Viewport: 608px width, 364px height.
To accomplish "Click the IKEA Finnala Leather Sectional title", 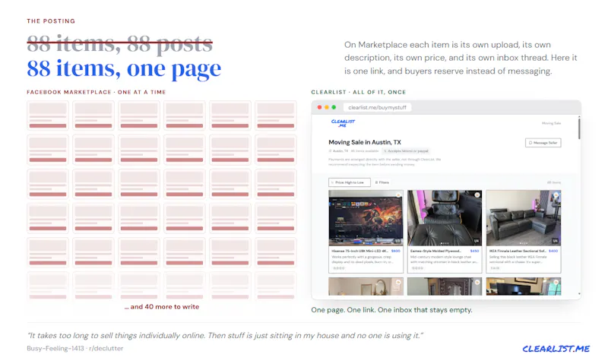I will [518, 251].
